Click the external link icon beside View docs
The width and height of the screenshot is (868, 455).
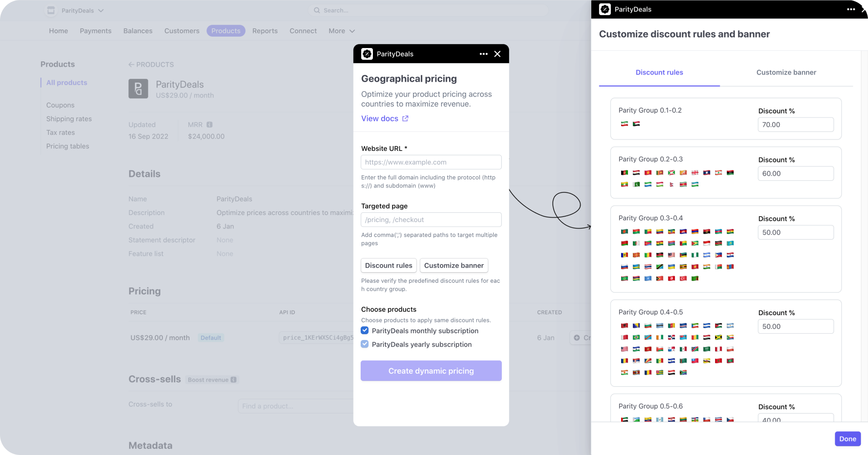(x=405, y=118)
